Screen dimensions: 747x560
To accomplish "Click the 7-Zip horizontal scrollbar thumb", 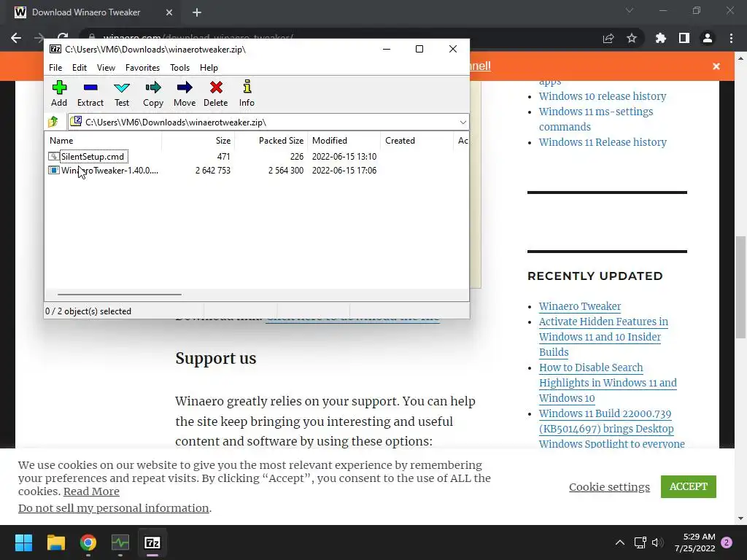I will [119, 295].
